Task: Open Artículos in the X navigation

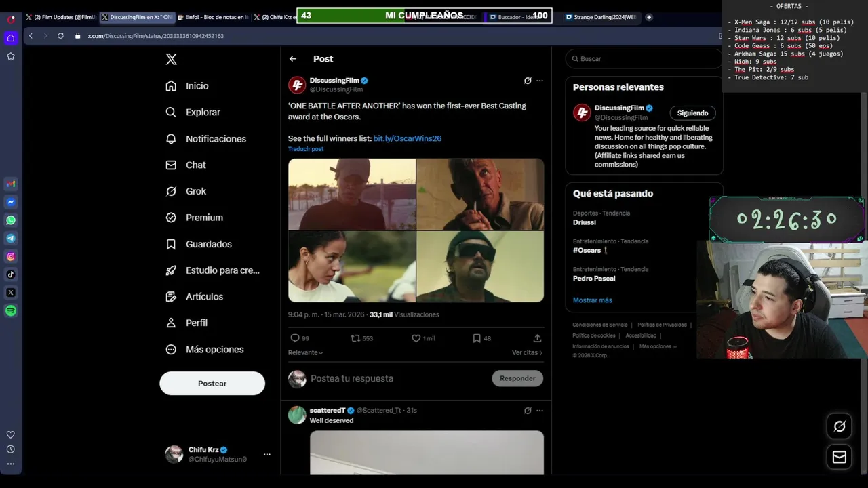Action: (195, 297)
